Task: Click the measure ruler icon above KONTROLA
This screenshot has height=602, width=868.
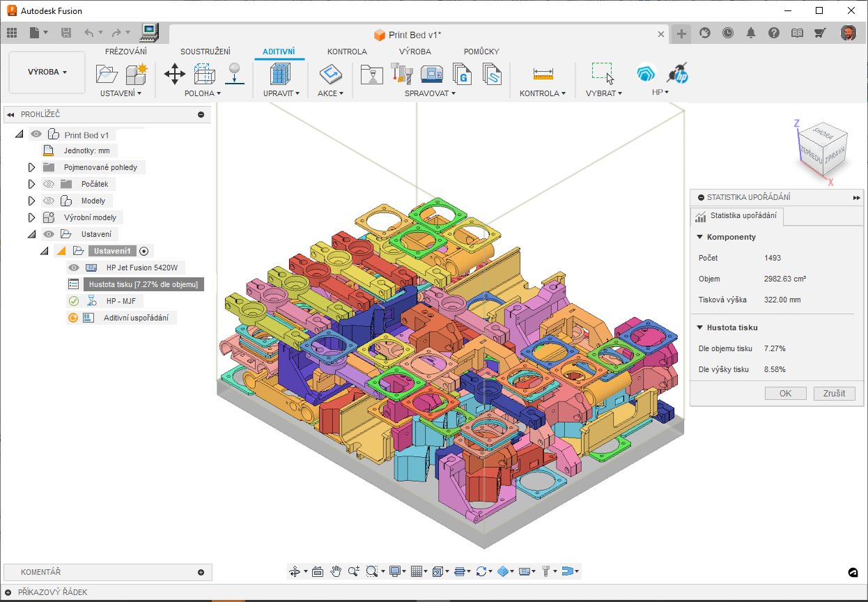Action: [x=542, y=73]
